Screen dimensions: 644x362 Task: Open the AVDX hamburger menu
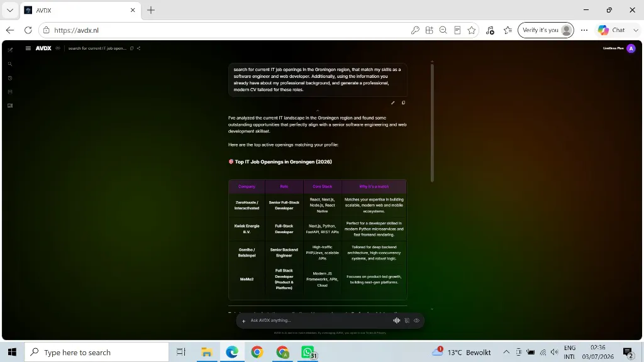tap(28, 48)
